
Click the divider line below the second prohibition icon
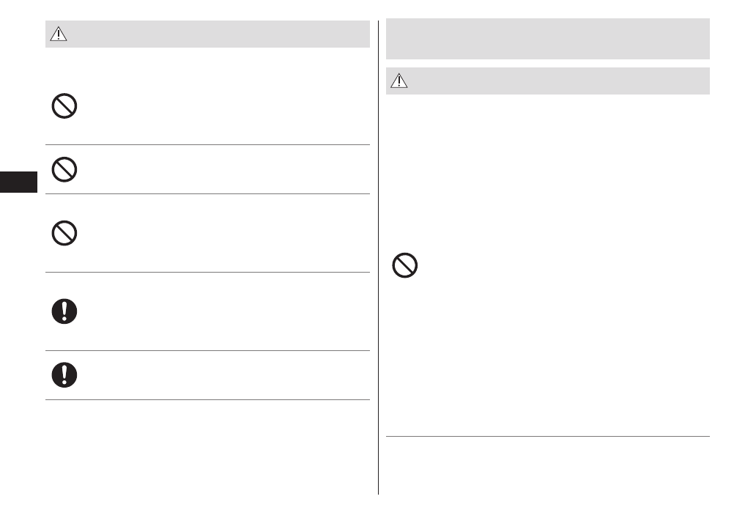[207, 194]
